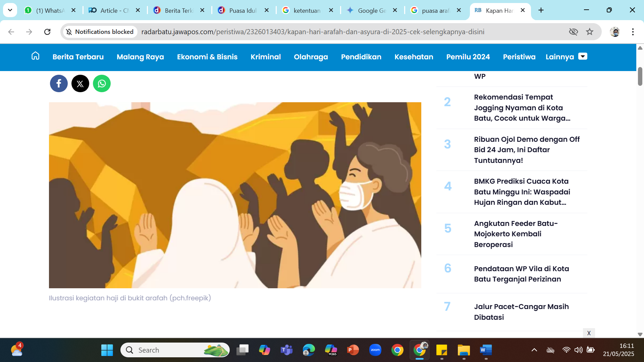The width and height of the screenshot is (644, 362).
Task: Launch Microsoft Word from the taskbar
Action: point(486,350)
